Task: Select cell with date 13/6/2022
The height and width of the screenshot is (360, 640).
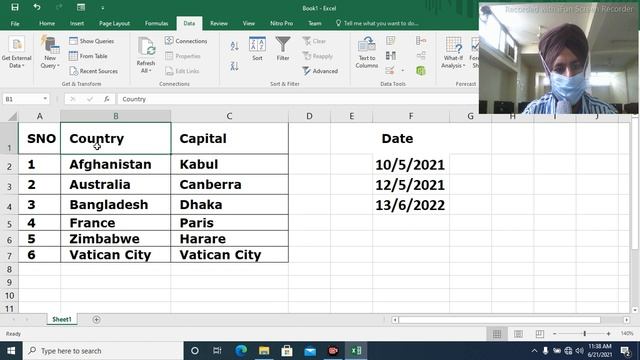Action: pyautogui.click(x=411, y=205)
